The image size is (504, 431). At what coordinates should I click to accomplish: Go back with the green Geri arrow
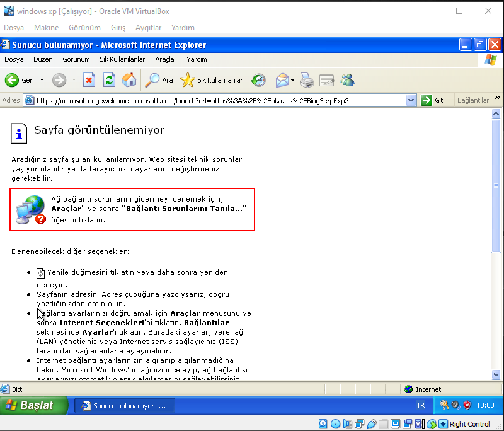click(x=12, y=80)
